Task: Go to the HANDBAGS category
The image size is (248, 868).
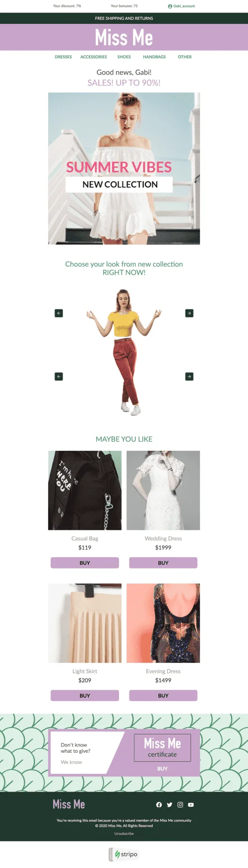Action: click(154, 57)
